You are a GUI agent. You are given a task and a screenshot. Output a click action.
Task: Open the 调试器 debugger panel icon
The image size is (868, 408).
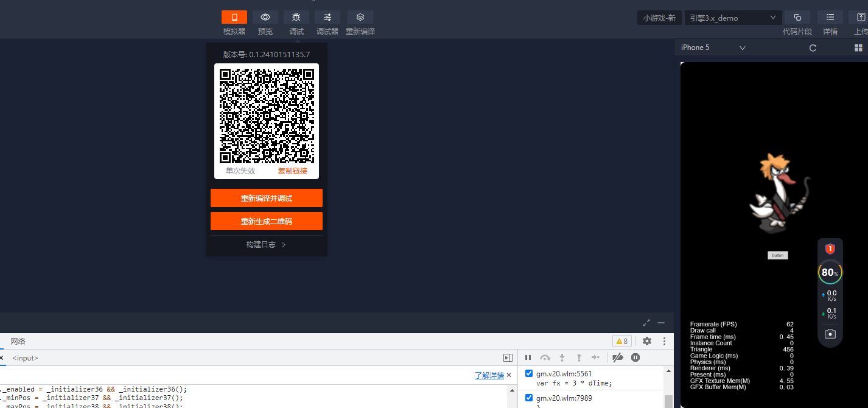[327, 17]
